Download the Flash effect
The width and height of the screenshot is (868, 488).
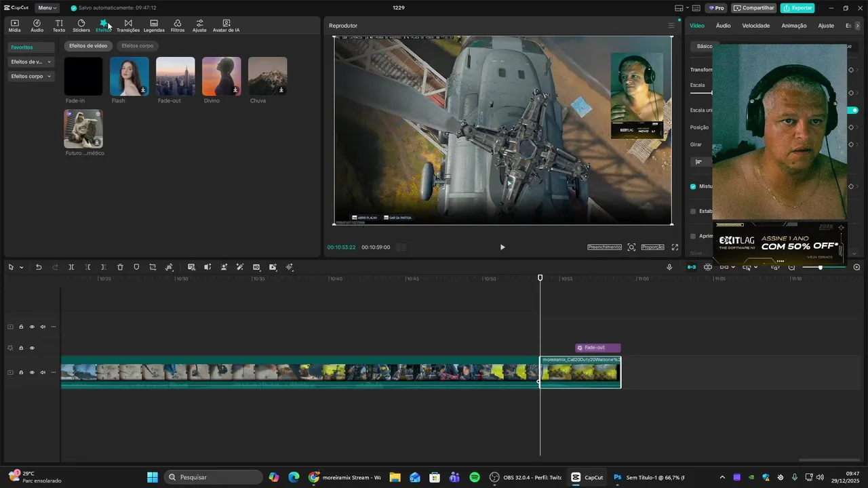[143, 90]
